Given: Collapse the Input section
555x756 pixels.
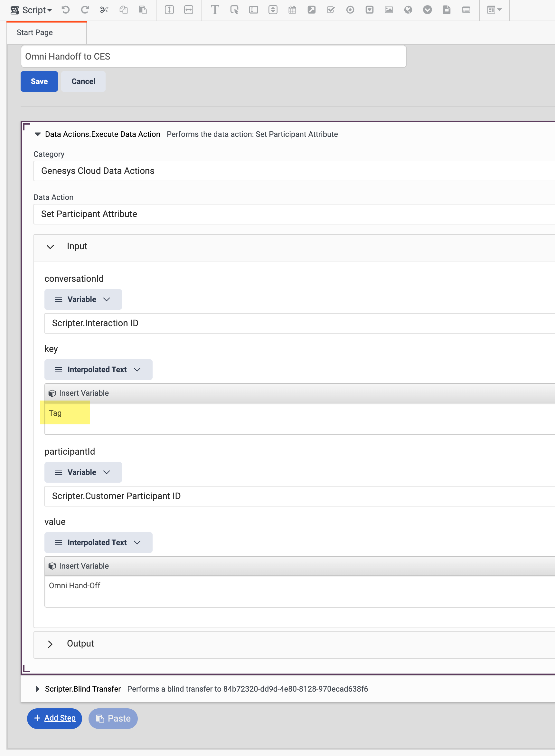Looking at the screenshot, I should 51,247.
